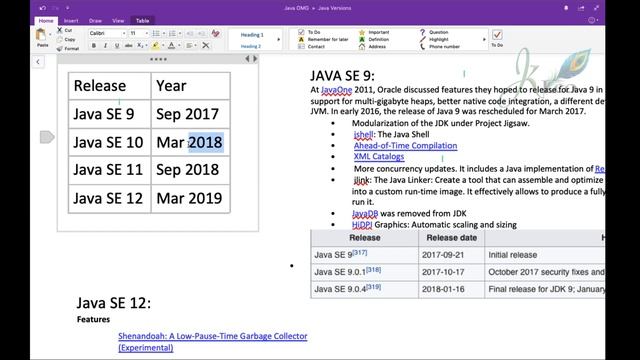Toggle full screen with the expand arrows icon
This screenshot has height=360, width=640.
[596, 8]
